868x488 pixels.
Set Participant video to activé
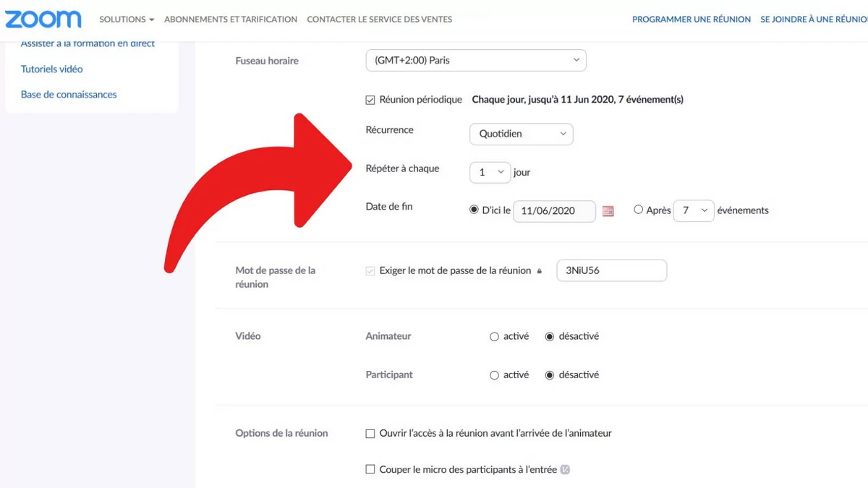pyautogui.click(x=495, y=375)
